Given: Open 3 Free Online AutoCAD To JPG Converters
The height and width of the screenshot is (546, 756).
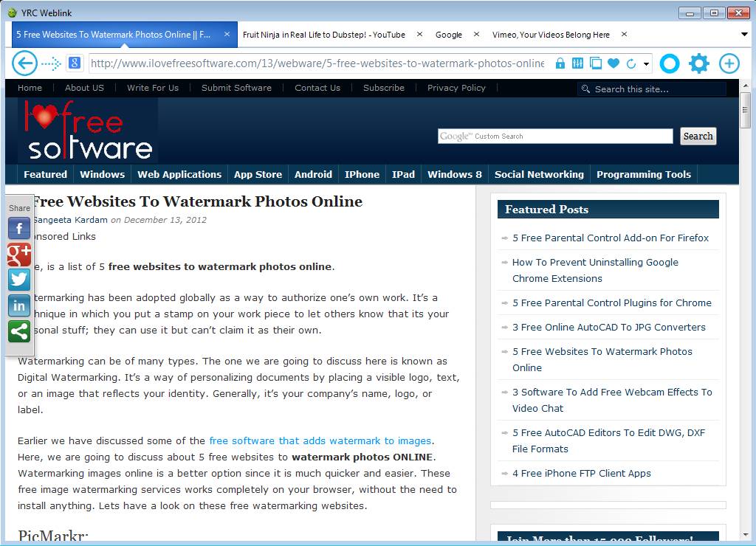Looking at the screenshot, I should (609, 327).
